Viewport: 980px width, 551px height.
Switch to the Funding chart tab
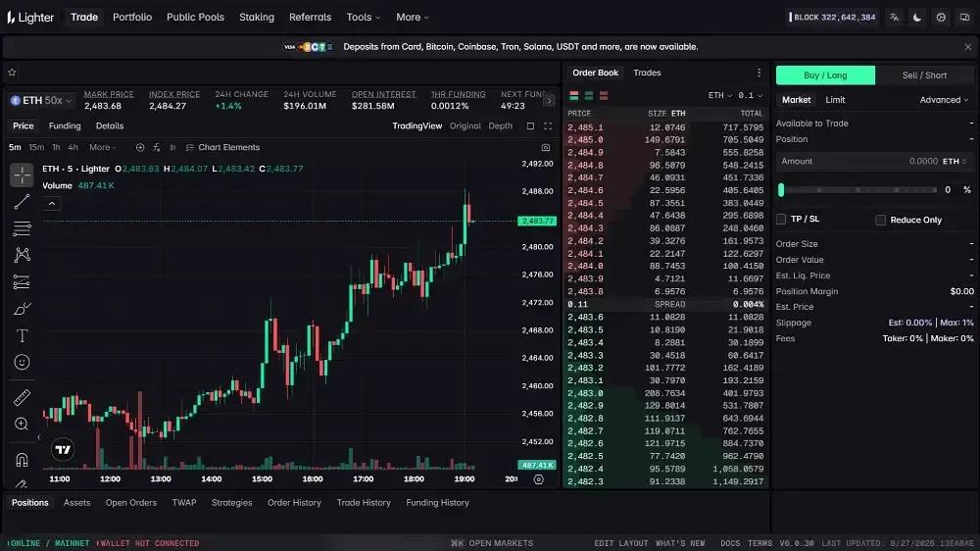click(65, 126)
